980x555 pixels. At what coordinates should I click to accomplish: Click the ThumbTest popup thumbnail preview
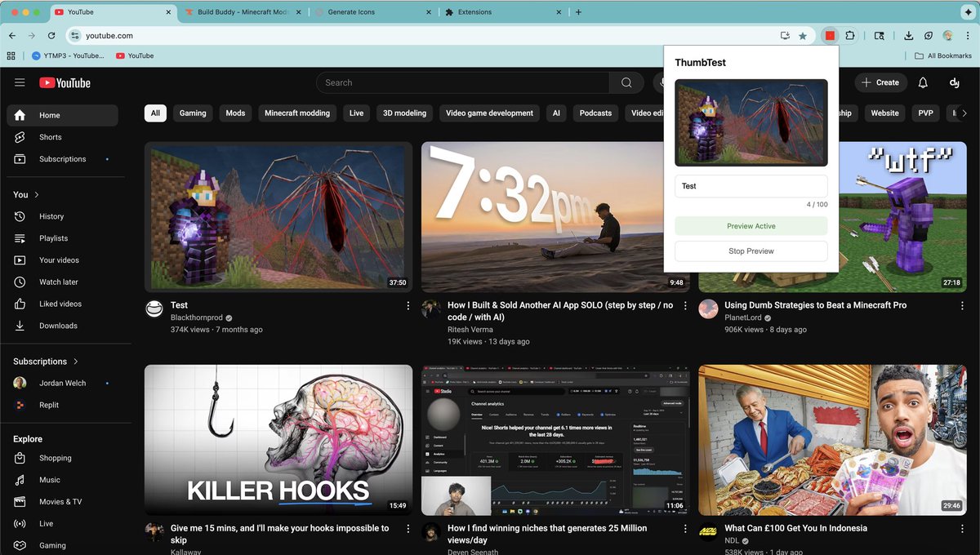pyautogui.click(x=751, y=122)
